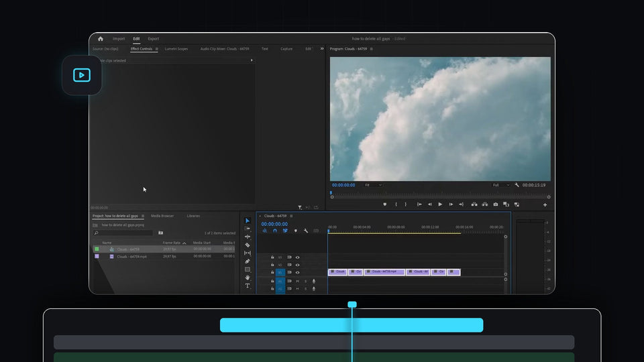The image size is (644, 362).
Task: Open Program monitor panel menu
Action: tap(371, 49)
